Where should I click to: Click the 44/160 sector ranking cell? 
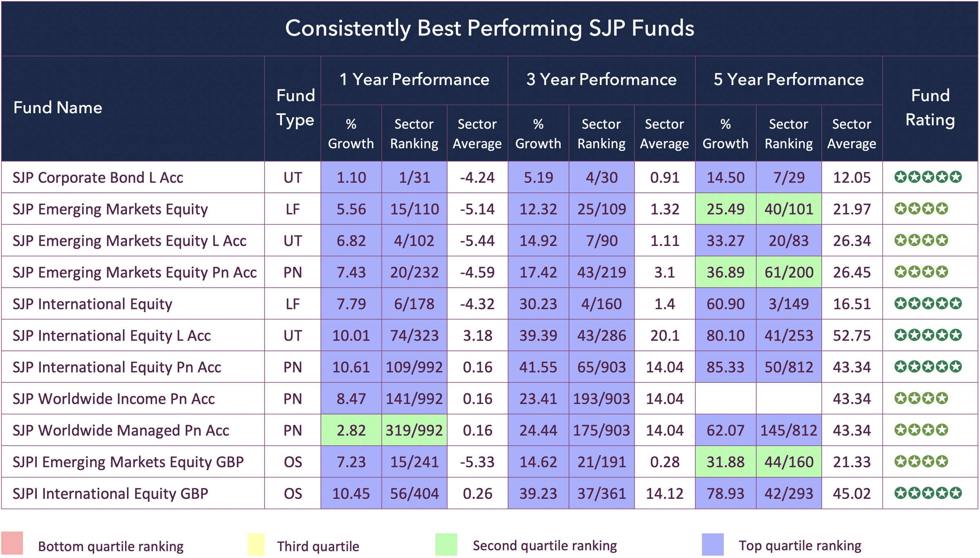pyautogui.click(x=789, y=462)
